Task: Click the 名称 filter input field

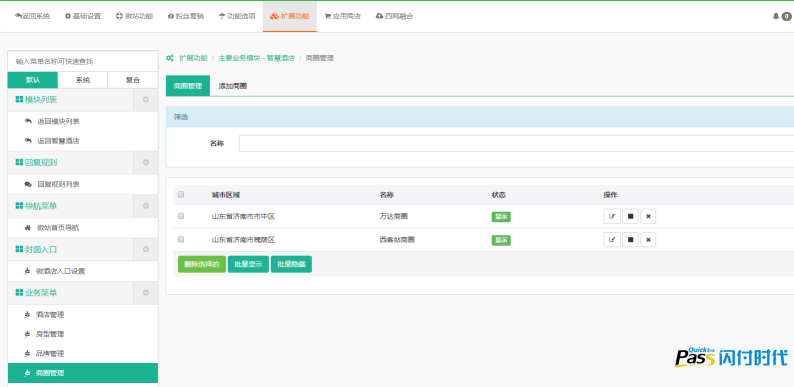Action: [517, 143]
